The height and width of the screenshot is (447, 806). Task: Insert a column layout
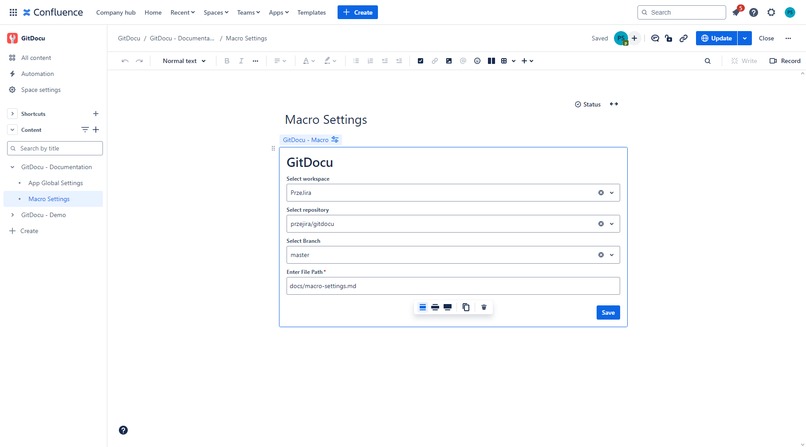(491, 61)
